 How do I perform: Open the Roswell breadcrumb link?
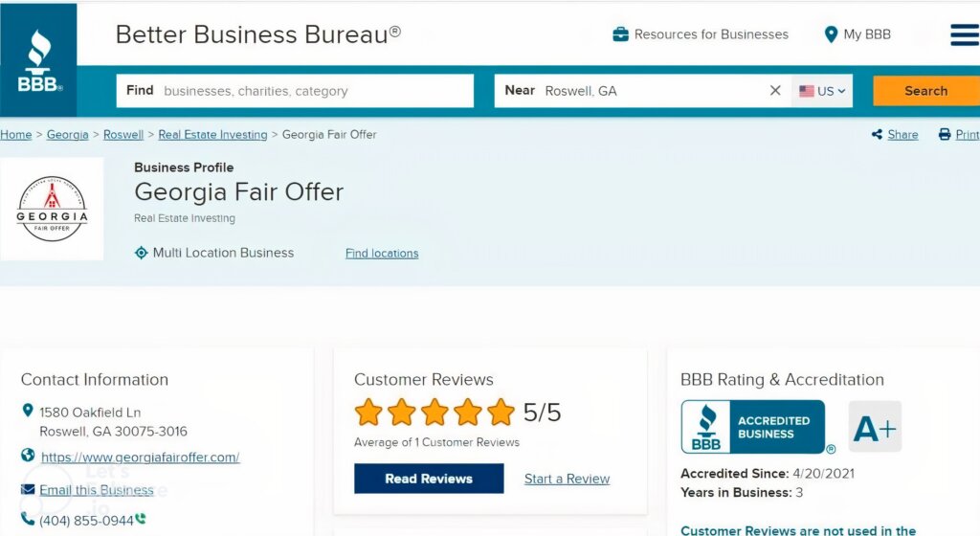[123, 134]
